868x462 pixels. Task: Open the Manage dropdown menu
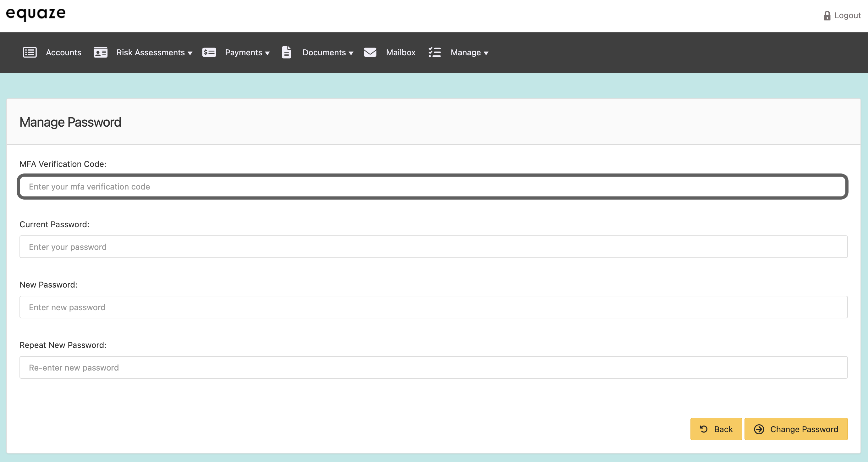coord(470,52)
